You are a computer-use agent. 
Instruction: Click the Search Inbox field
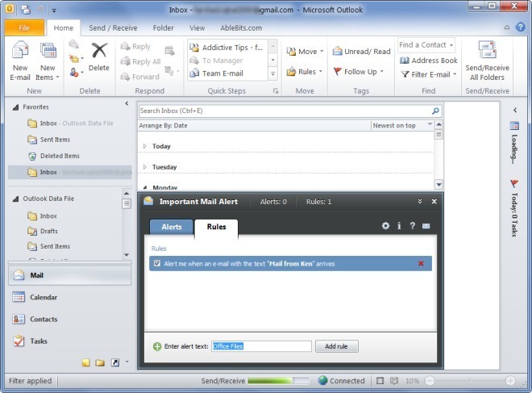coord(285,111)
